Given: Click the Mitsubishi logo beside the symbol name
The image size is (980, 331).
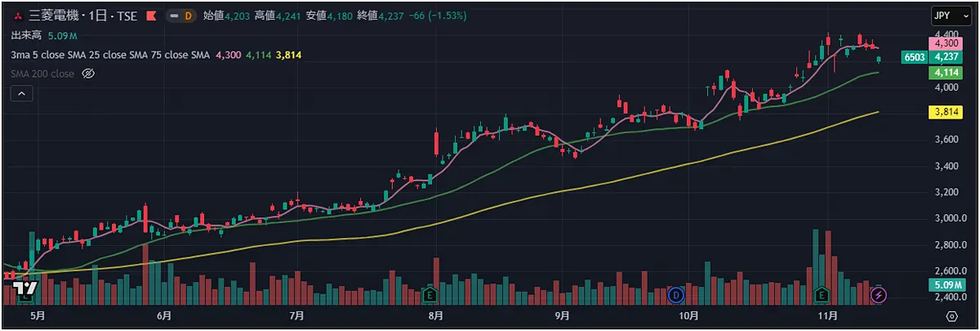Looking at the screenshot, I should click(x=16, y=16).
